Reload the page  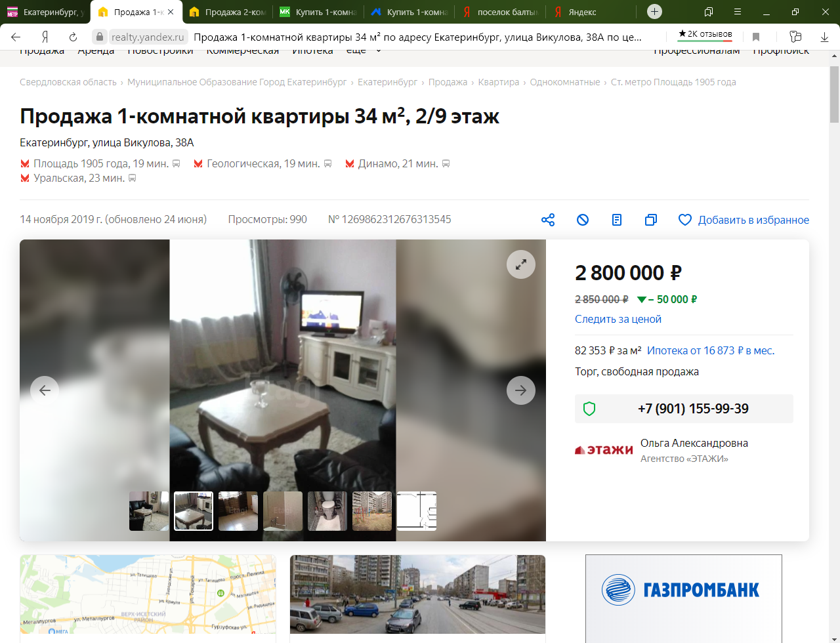tap(73, 37)
